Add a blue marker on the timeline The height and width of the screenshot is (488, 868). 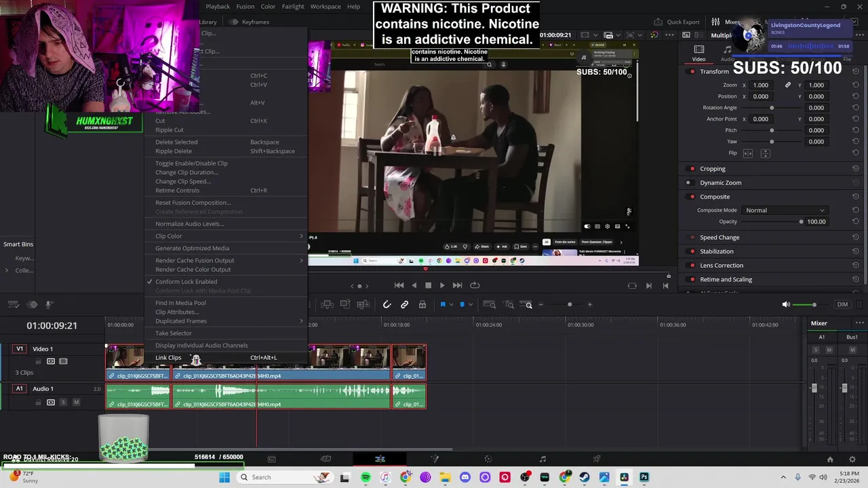coord(462,305)
